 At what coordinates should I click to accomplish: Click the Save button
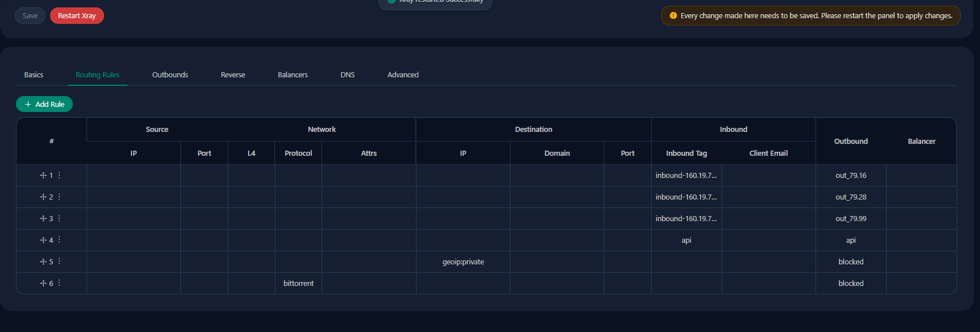[30, 16]
